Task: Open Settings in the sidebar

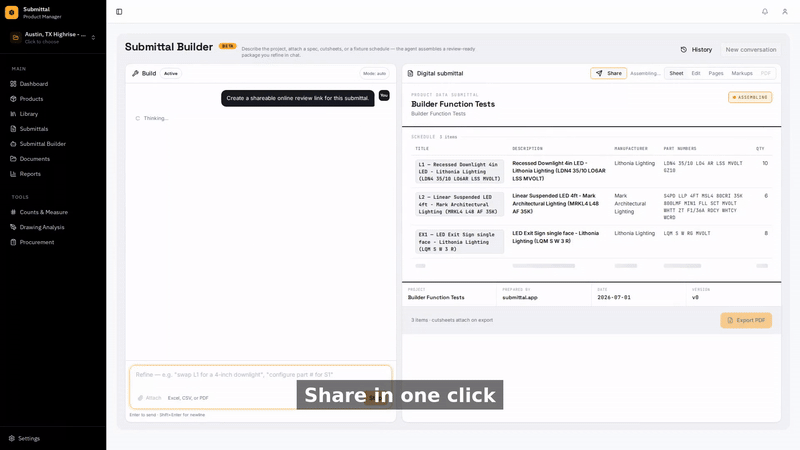Action: pyautogui.click(x=29, y=438)
